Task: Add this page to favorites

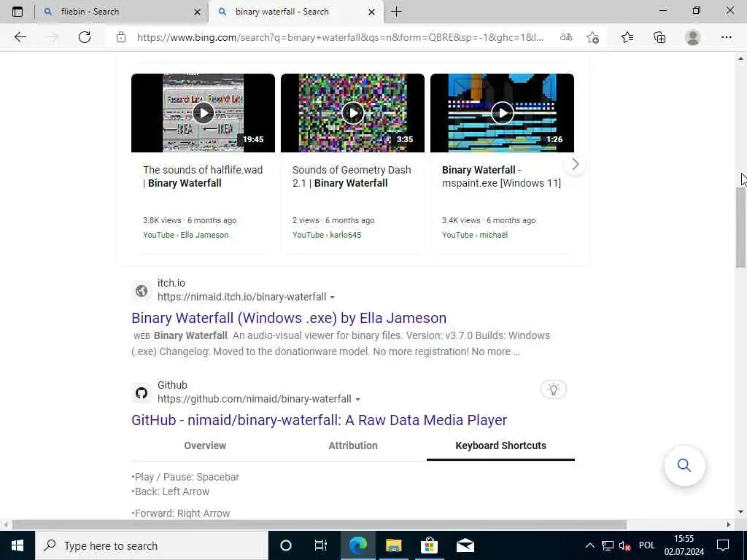Action: coord(592,37)
